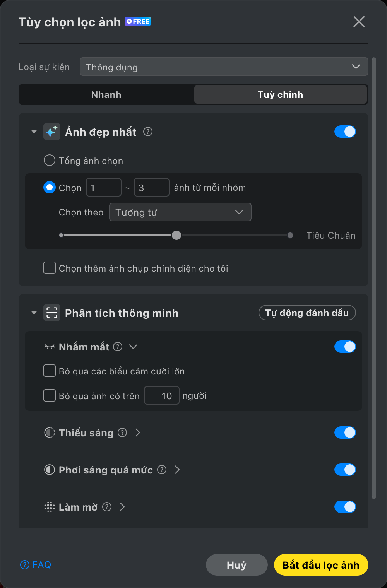Screen dimensions: 387x588
Task: Select the Tổng ảnh chọn radio option
Action: (50, 160)
